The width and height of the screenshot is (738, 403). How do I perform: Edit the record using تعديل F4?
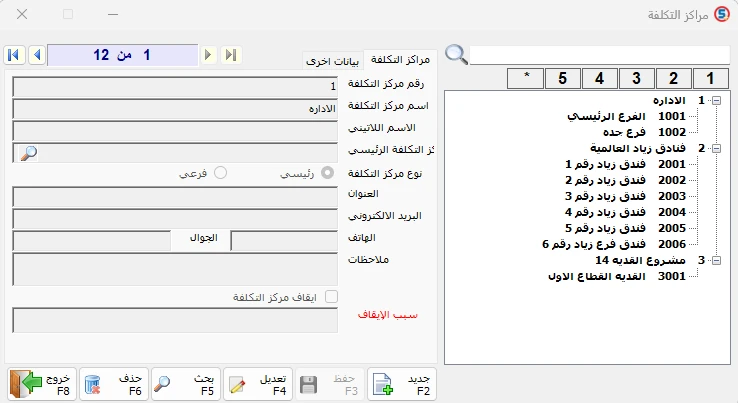pos(258,384)
